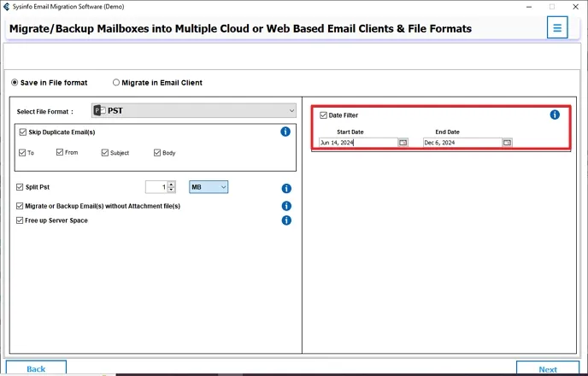Click the Next button

click(548, 369)
